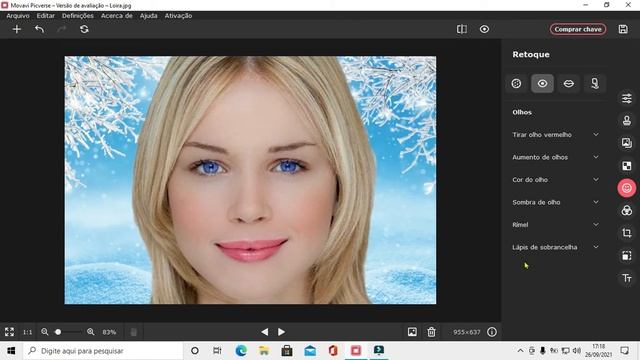Screen dimensions: 640x360
Task: Expand Aumento de olhos section
Action: [556, 157]
